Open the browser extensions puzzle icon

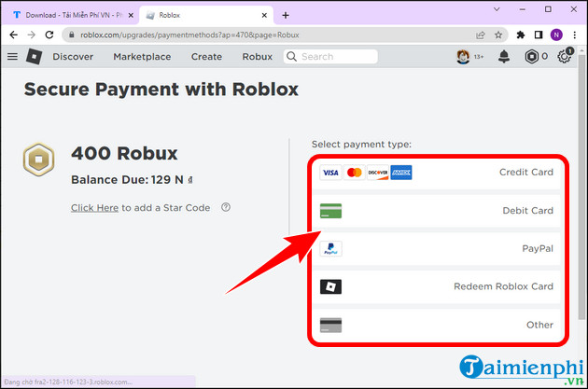pyautogui.click(x=521, y=35)
